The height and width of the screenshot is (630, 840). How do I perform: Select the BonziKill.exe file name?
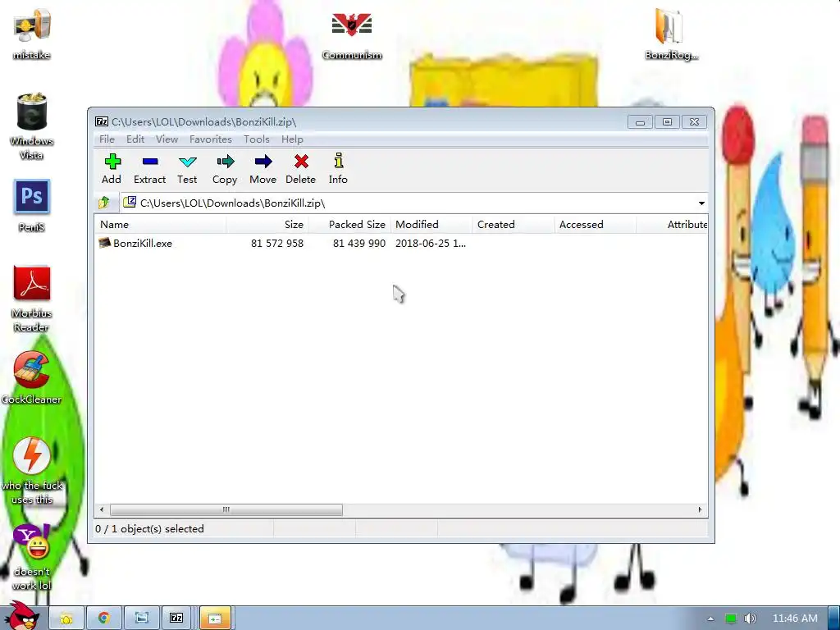[143, 243]
